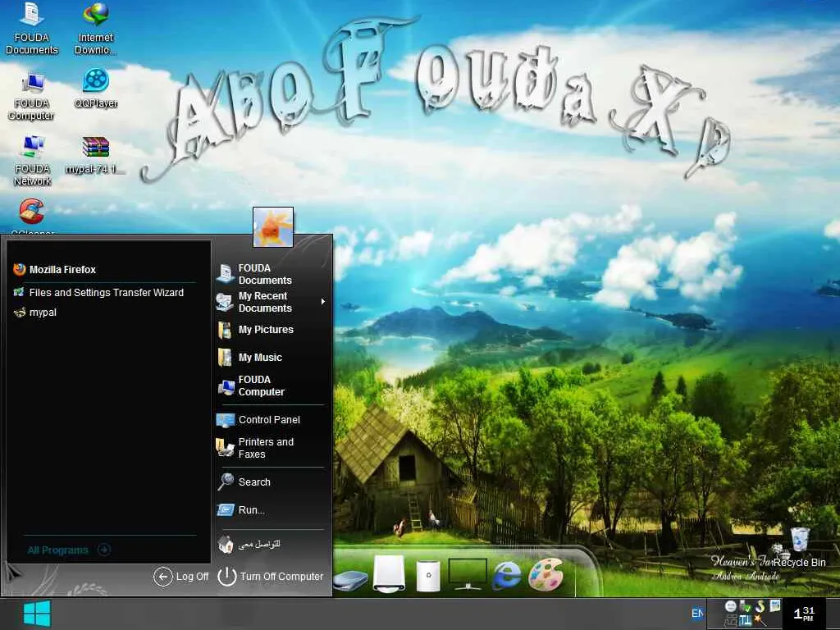840x630 pixels.
Task: Click the goldfish user account picture
Action: [273, 227]
